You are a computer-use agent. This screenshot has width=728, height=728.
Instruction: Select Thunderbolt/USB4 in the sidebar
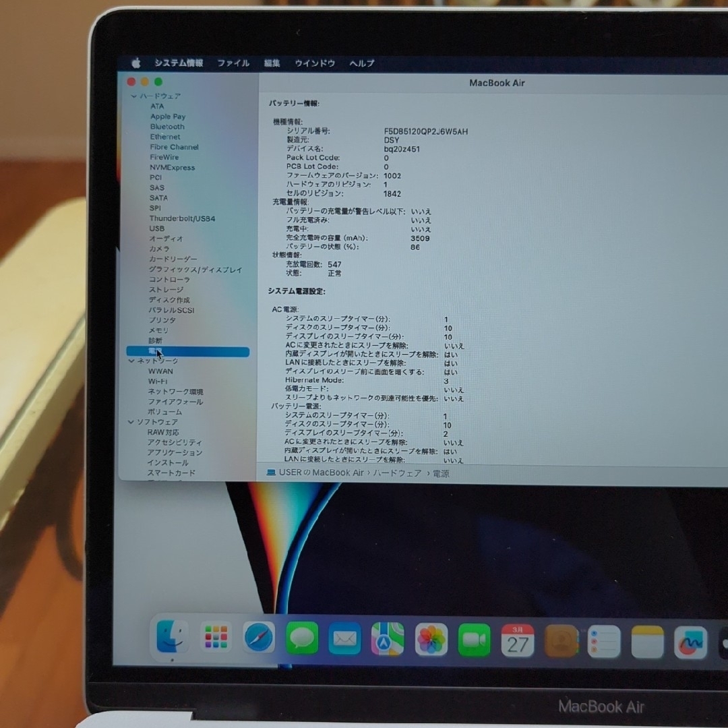coord(182,218)
